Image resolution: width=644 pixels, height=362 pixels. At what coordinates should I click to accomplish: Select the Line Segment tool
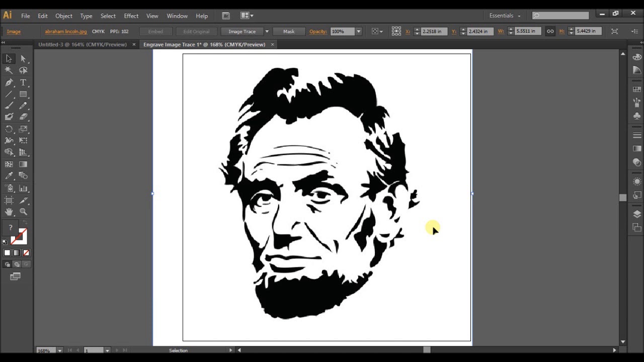pos(9,94)
